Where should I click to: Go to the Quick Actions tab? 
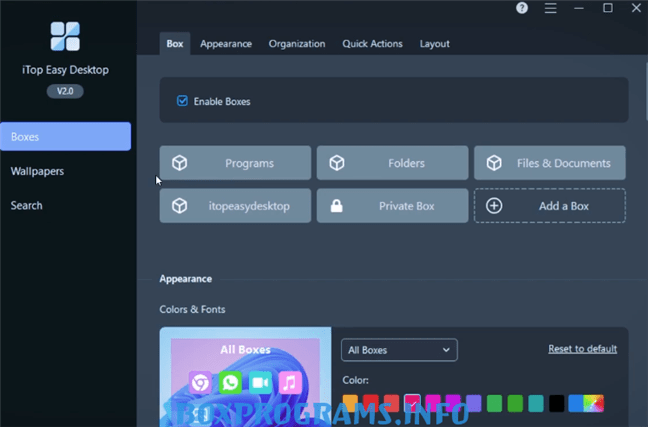(372, 43)
